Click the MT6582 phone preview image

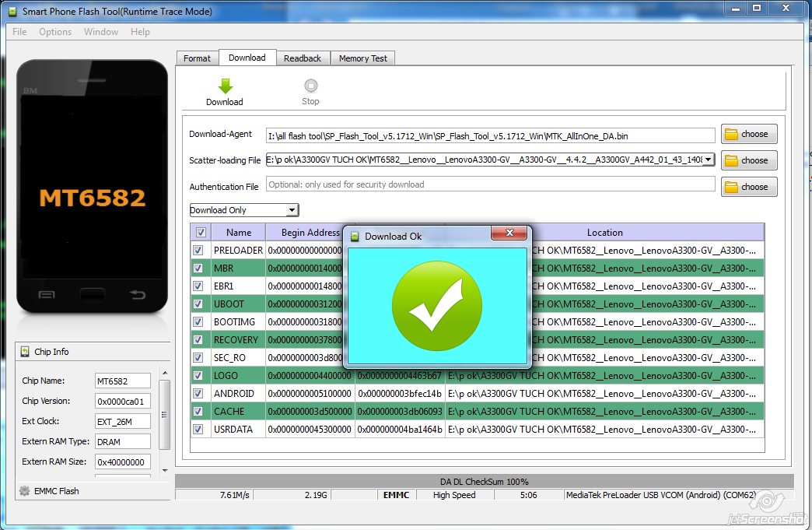[93, 187]
